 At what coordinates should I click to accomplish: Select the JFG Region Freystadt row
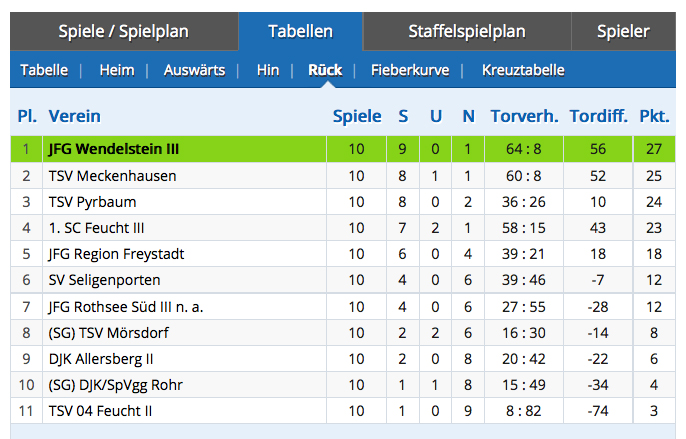tap(116, 254)
